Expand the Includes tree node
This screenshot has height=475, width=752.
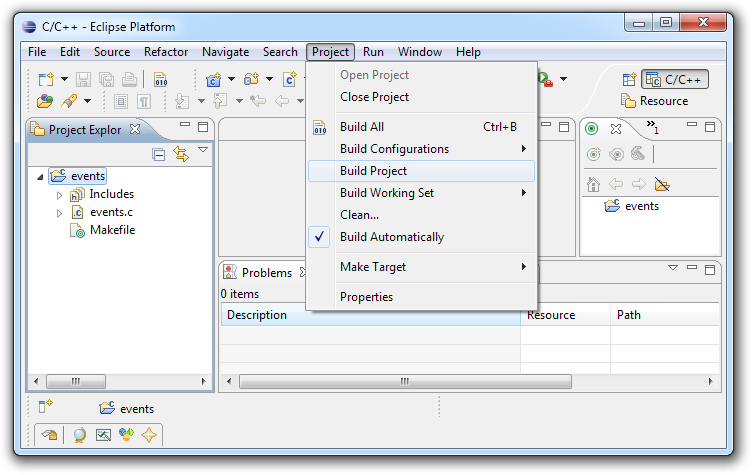[59, 195]
